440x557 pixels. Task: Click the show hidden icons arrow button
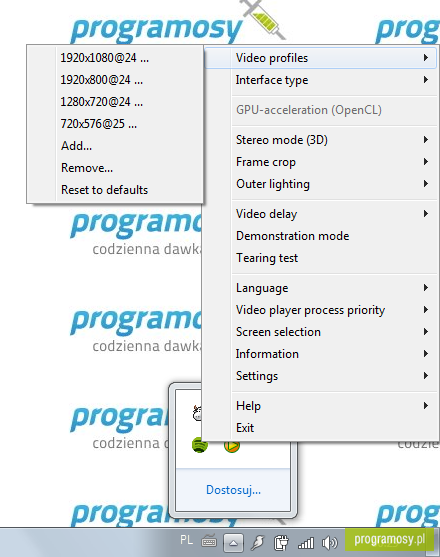point(233,543)
